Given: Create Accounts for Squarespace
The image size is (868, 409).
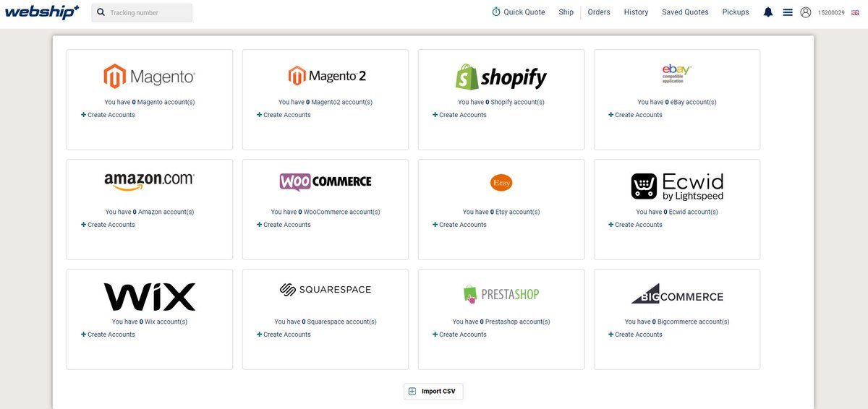Looking at the screenshot, I should (x=284, y=335).
